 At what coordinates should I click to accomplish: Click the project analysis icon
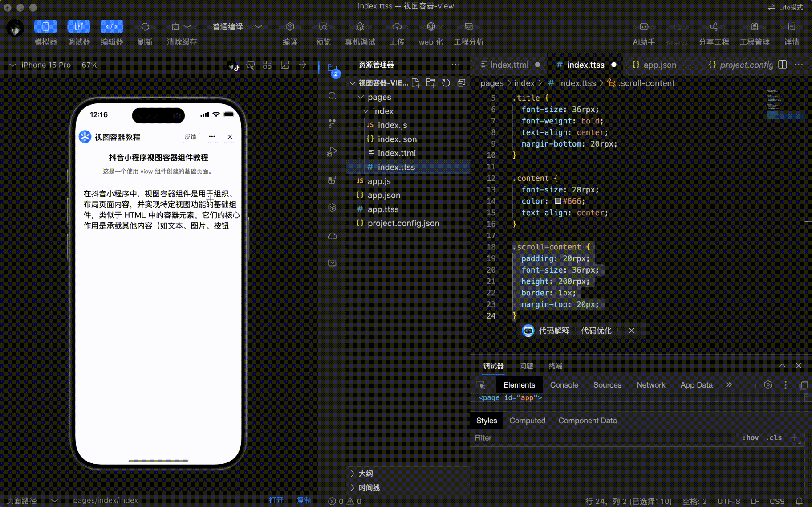[469, 27]
